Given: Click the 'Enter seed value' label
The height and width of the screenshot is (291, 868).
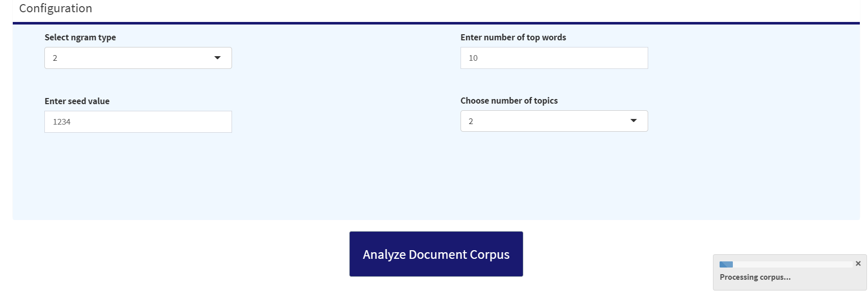Looking at the screenshot, I should point(77,101).
